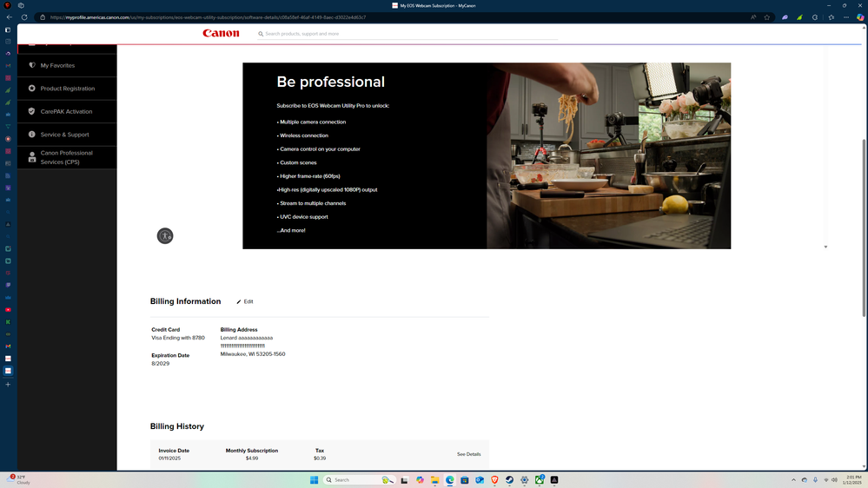
Task: Add a new vertical tab with plus
Action: point(8,384)
